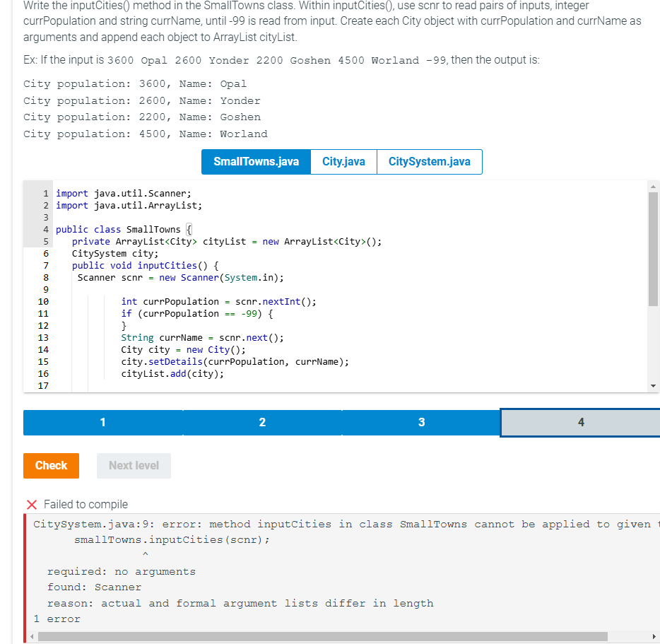Click line number 17 in gutter
This screenshot has height=644, width=660.
(x=43, y=386)
